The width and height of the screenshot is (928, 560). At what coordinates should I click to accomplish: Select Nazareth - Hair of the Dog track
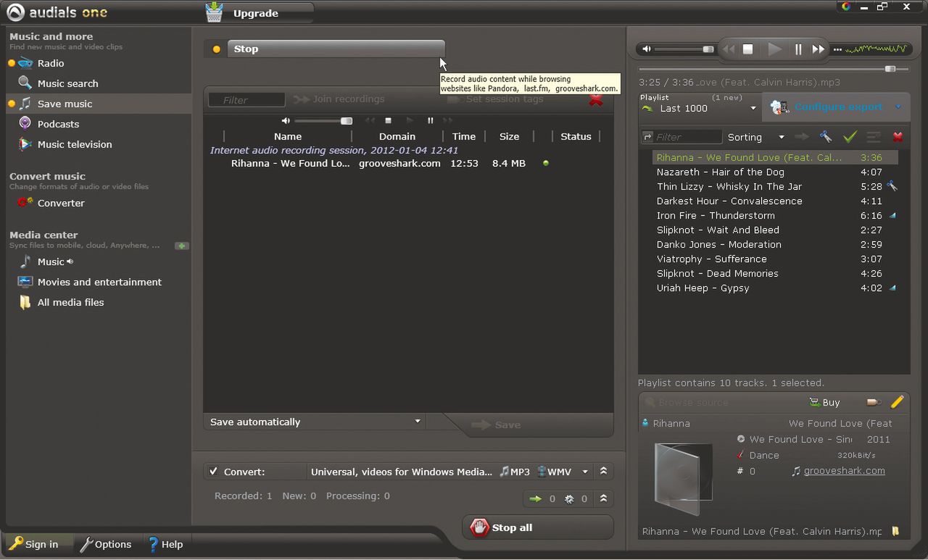[x=774, y=172]
